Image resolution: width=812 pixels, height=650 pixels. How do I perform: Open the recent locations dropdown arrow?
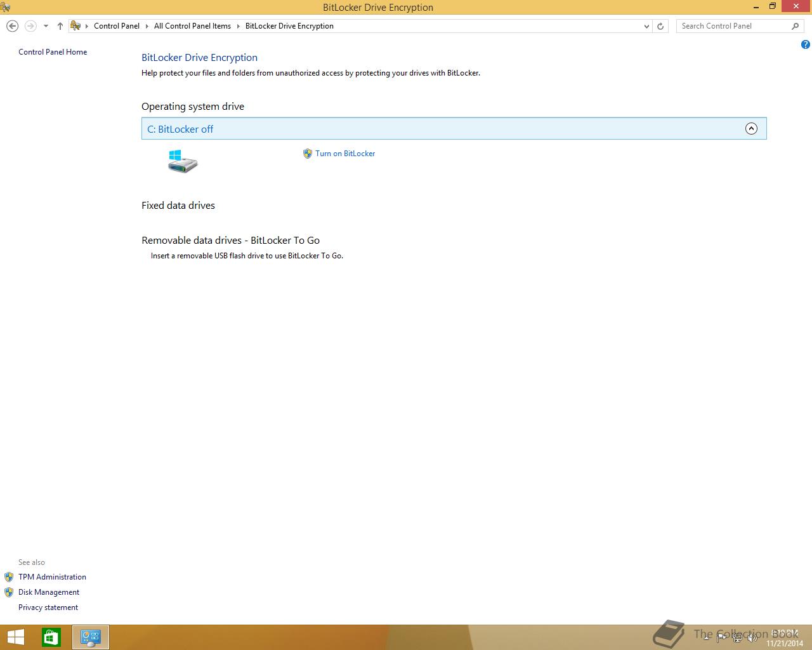point(46,26)
